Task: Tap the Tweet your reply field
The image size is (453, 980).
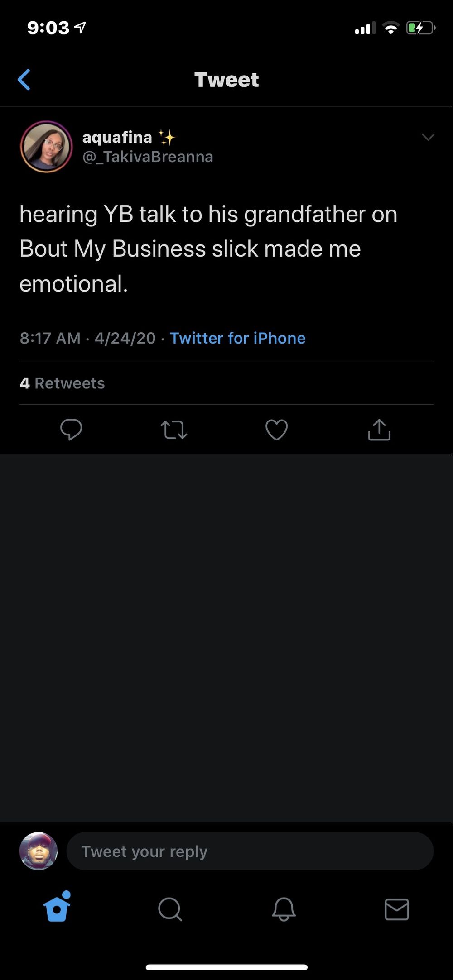Action: pyautogui.click(x=250, y=851)
